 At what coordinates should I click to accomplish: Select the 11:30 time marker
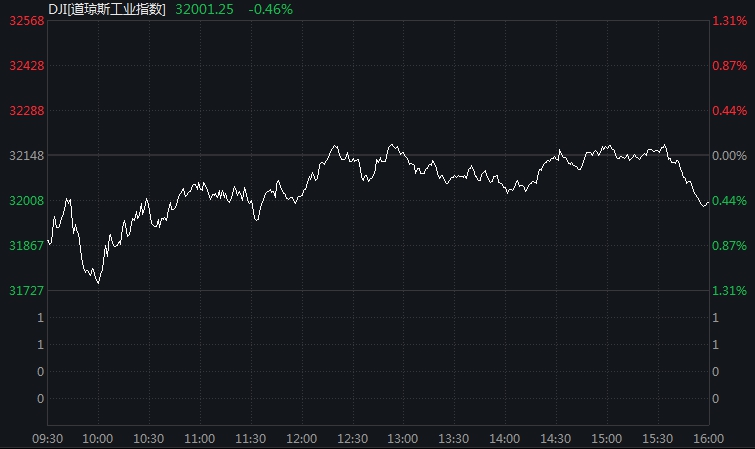pyautogui.click(x=250, y=438)
